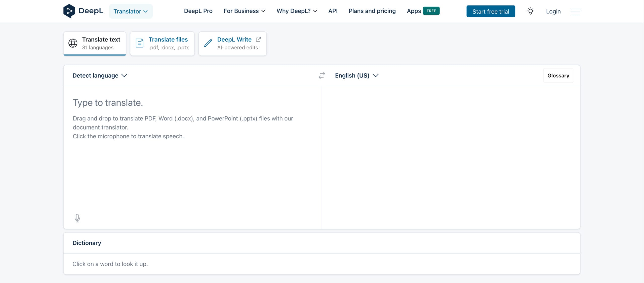Click the globe language icon
The image size is (644, 283).
pos(73,43)
